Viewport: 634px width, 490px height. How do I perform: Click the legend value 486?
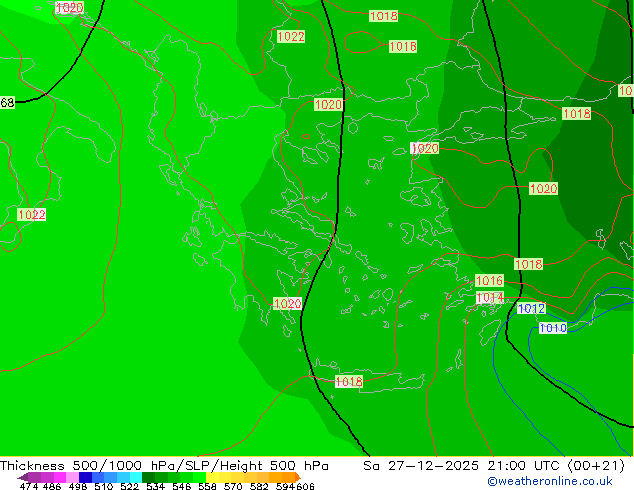(52, 486)
